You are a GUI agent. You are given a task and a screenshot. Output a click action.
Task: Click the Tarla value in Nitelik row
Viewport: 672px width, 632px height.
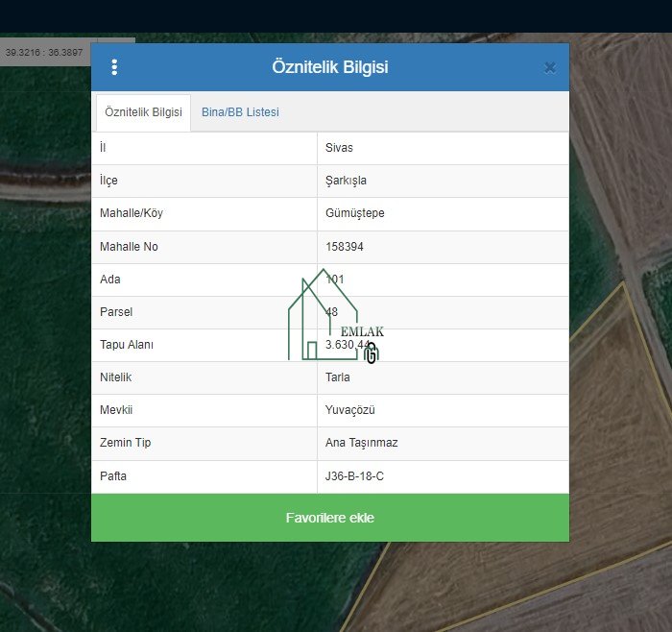(338, 377)
